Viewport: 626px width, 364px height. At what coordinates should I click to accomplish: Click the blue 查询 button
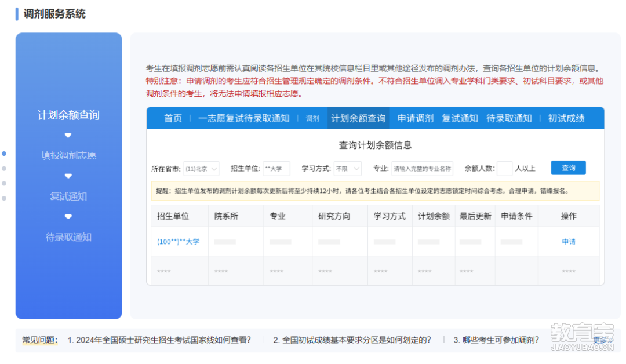point(568,168)
